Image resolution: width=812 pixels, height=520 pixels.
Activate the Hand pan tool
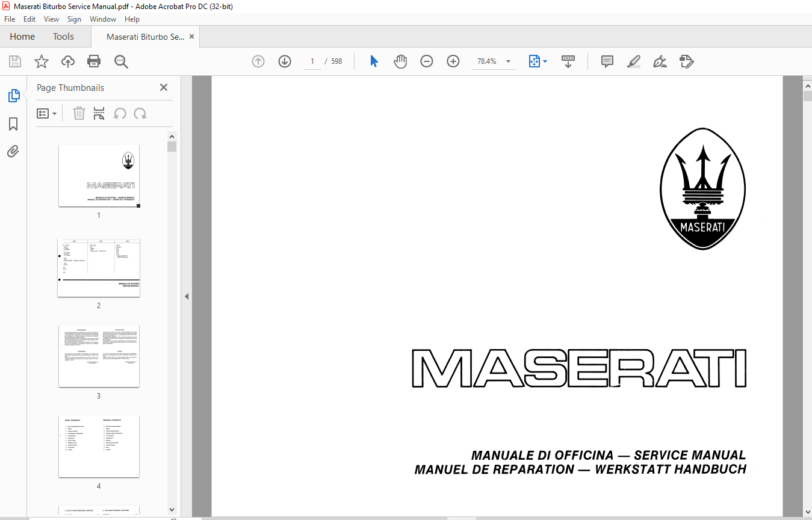point(400,61)
